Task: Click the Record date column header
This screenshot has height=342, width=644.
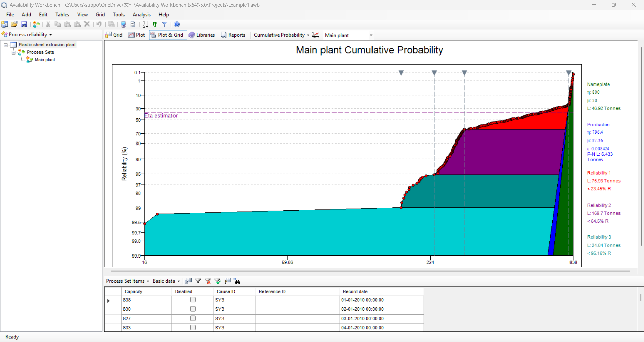Action: 382,292
